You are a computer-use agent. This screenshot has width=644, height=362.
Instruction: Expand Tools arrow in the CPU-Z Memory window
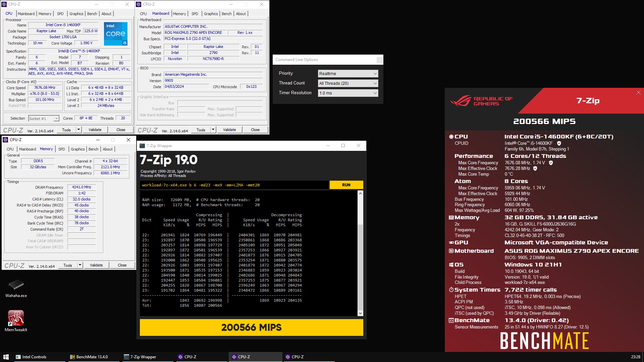(80, 265)
